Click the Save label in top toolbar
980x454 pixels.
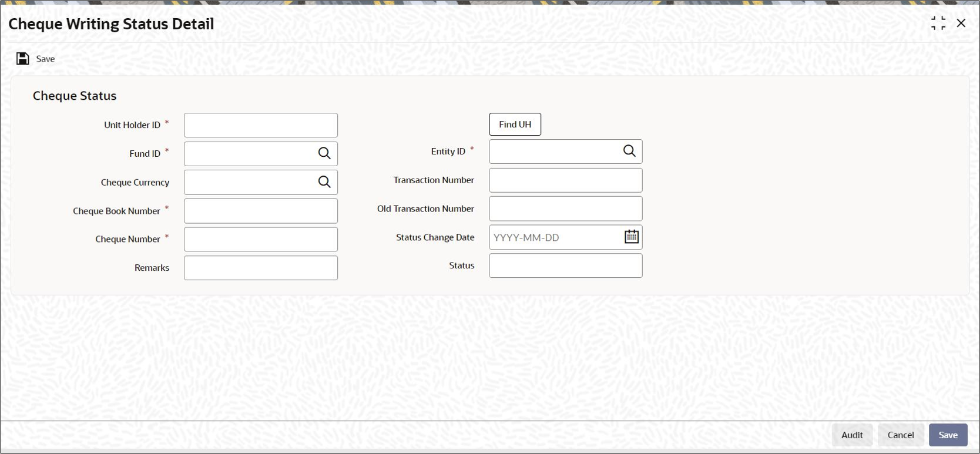tap(45, 59)
